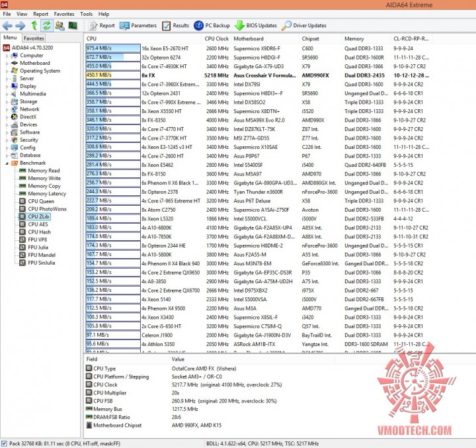Expand the Operating System node
Viewport: 476px width, 448px height.
pyautogui.click(x=7, y=71)
